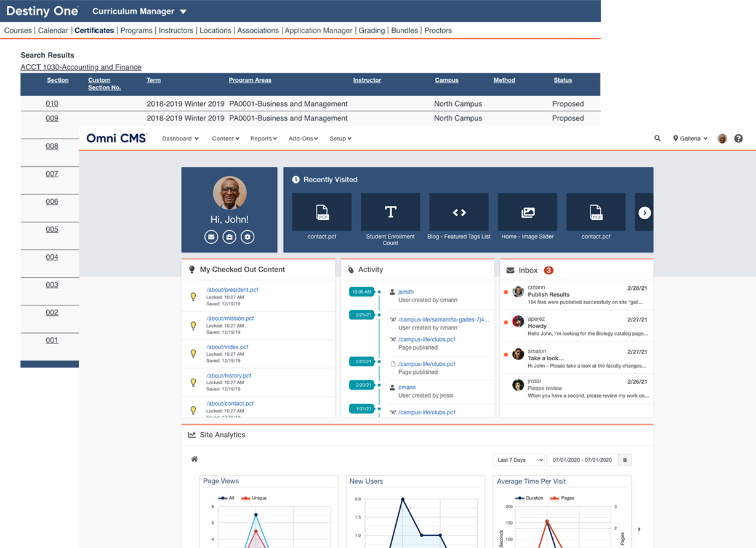
Task: Expand the Dashboard menu
Action: click(180, 139)
